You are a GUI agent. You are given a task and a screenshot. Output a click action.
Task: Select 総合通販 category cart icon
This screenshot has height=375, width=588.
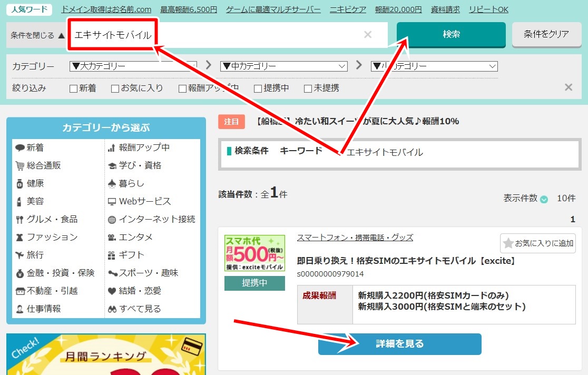pos(38,166)
